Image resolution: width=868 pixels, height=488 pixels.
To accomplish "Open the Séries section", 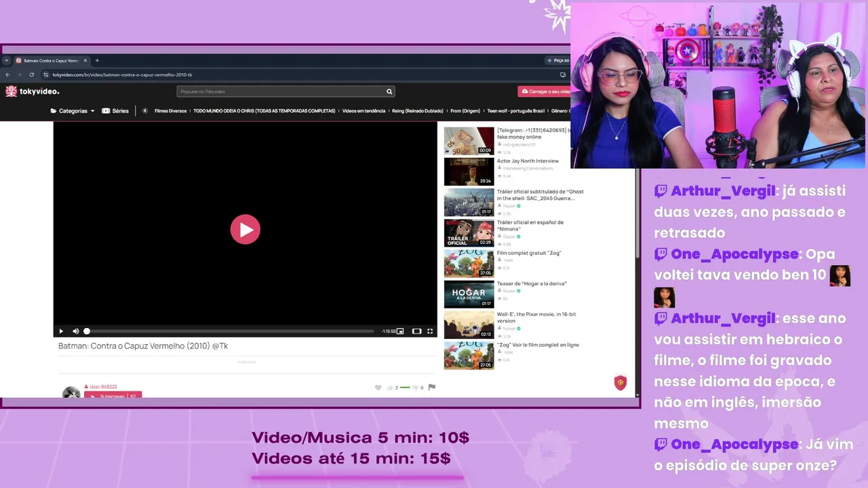I will click(x=115, y=111).
